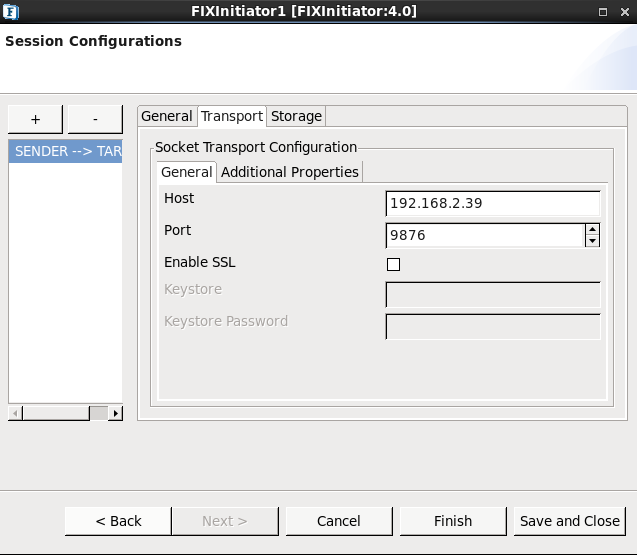637x555 pixels.
Task: Click the disabled Keystore field
Action: pyautogui.click(x=493, y=295)
